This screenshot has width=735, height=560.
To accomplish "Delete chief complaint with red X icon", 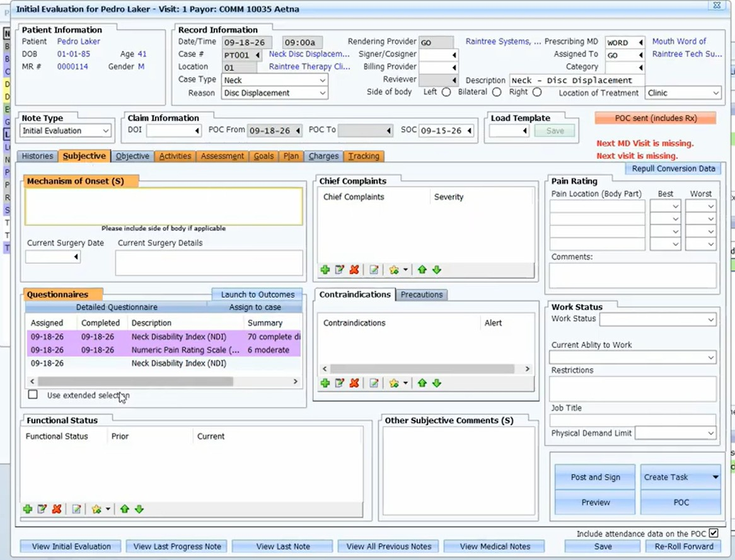I will point(354,270).
